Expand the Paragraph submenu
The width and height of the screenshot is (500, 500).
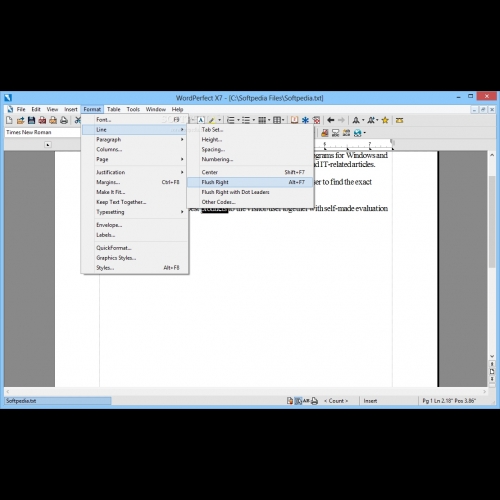tap(135, 139)
